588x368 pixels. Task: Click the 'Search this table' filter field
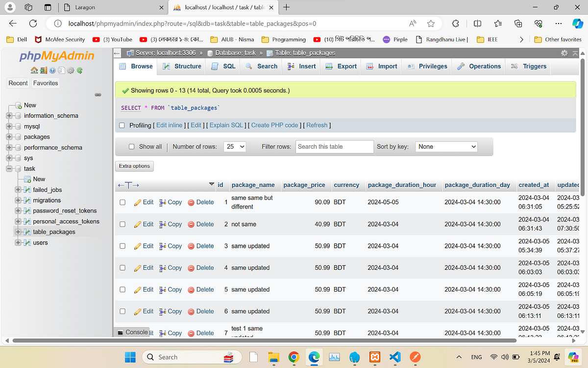click(x=334, y=146)
